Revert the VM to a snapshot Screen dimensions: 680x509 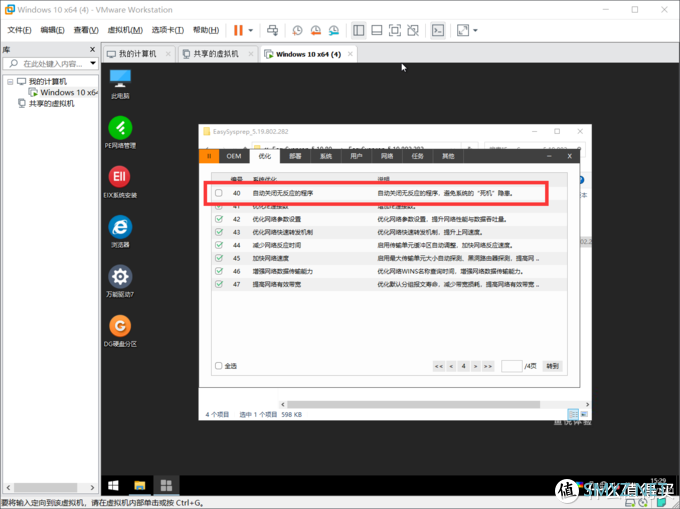(x=316, y=30)
